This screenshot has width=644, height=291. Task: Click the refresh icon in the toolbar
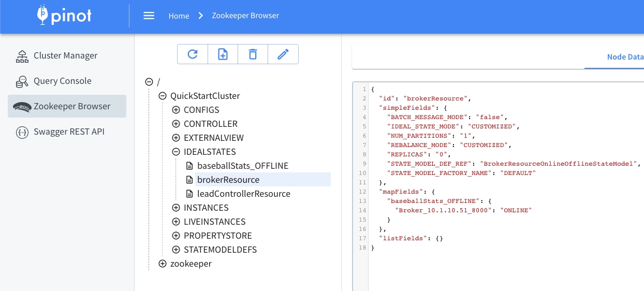click(193, 54)
